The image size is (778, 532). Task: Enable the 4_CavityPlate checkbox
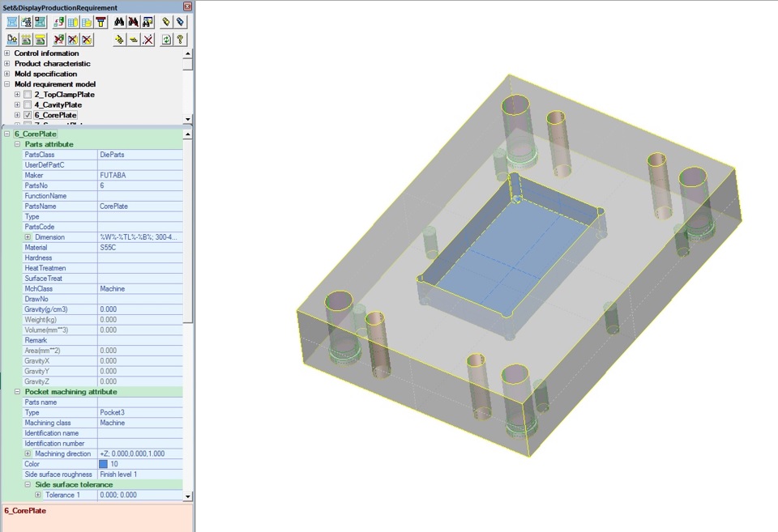click(x=28, y=105)
